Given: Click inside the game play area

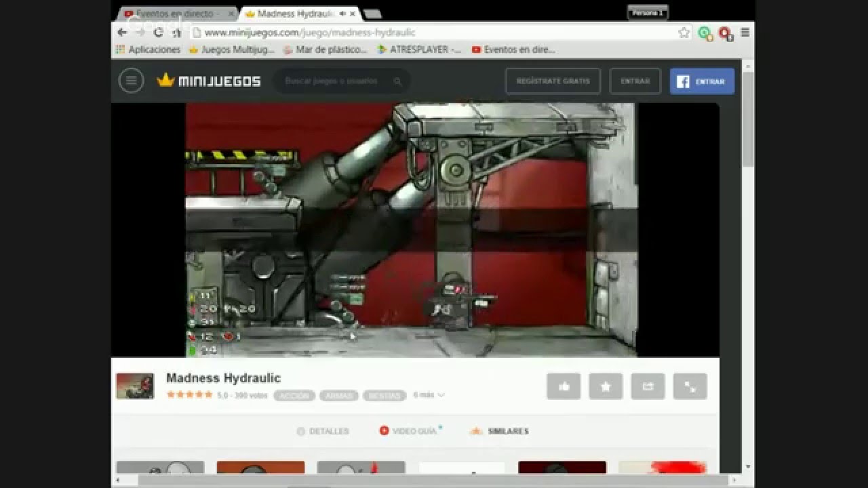Looking at the screenshot, I should (x=411, y=229).
